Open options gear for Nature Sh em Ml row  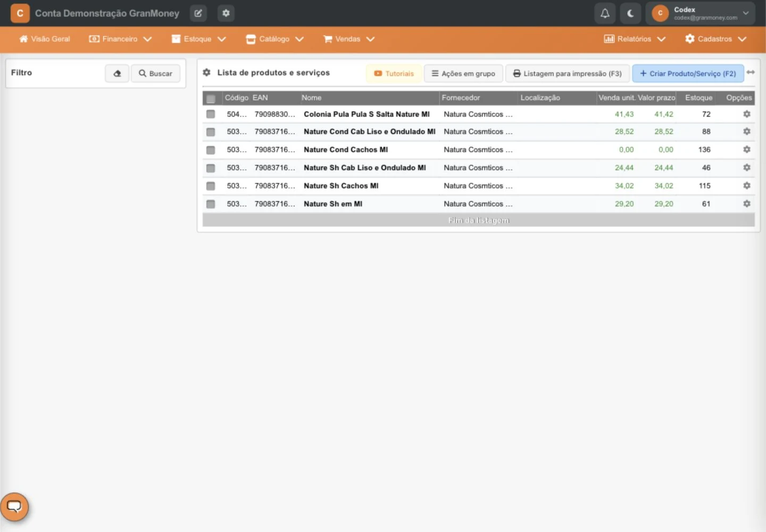747,204
